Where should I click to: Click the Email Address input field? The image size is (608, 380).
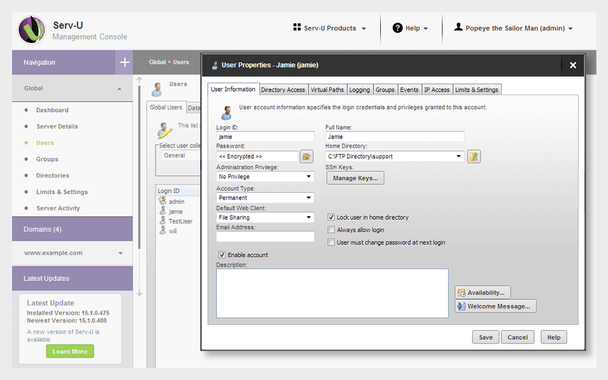(265, 237)
